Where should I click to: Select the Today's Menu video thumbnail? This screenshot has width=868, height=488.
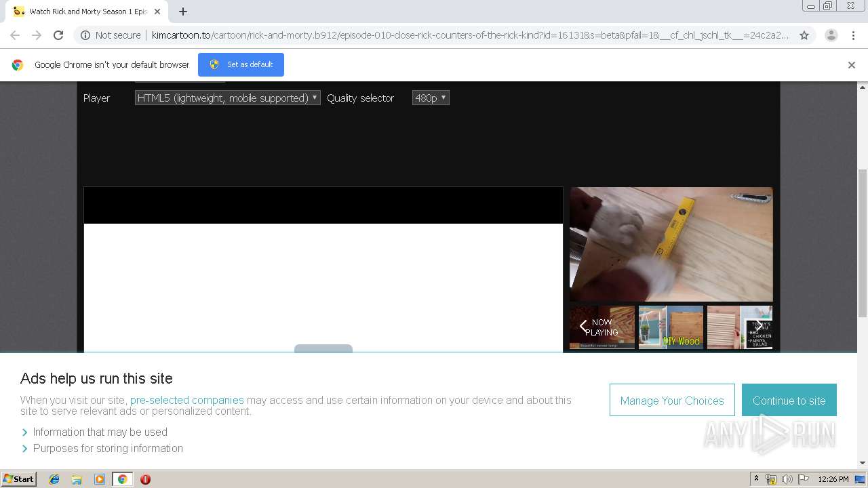click(740, 327)
